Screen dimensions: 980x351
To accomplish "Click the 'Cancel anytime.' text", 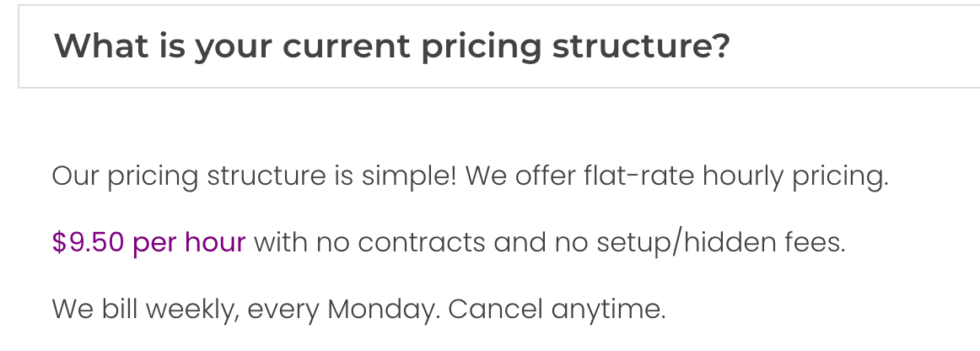I will (557, 309).
